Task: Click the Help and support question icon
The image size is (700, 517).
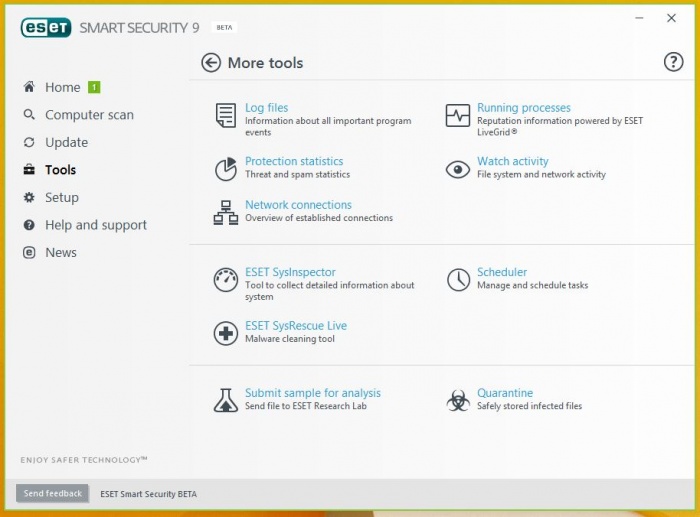Action: tap(29, 225)
